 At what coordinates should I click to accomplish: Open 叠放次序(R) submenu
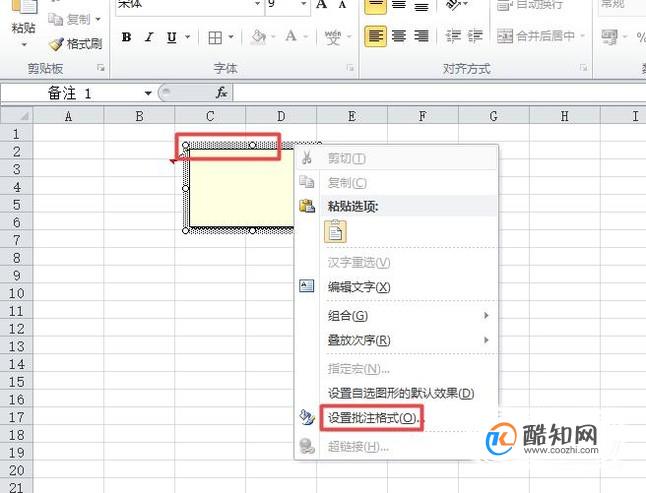click(396, 340)
